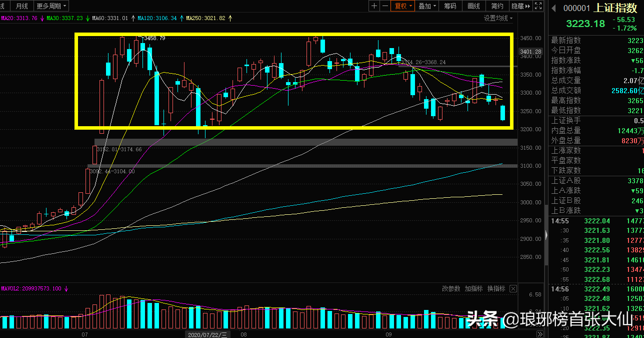The image size is (644, 338).
Task: Close the volume indicator panel
Action: click(513, 289)
